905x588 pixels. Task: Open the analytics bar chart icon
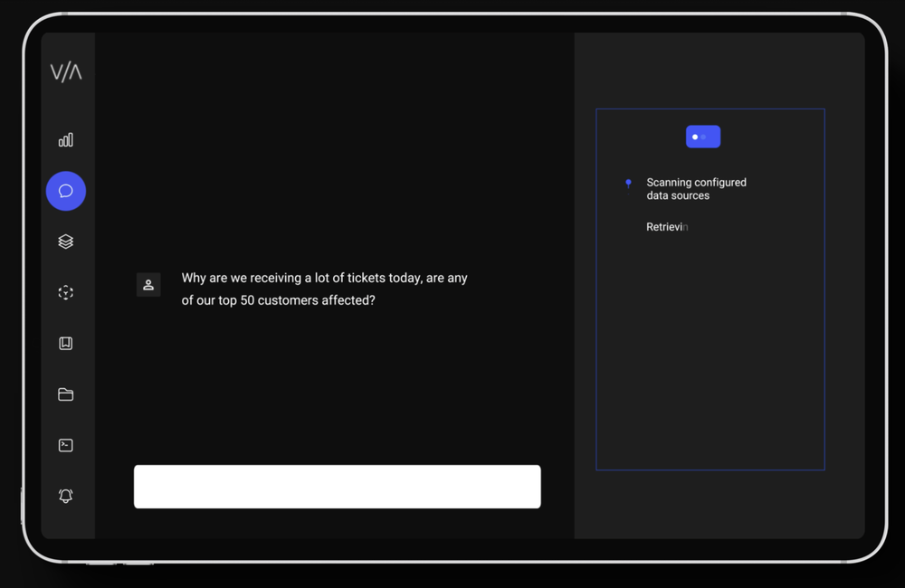[x=66, y=139]
